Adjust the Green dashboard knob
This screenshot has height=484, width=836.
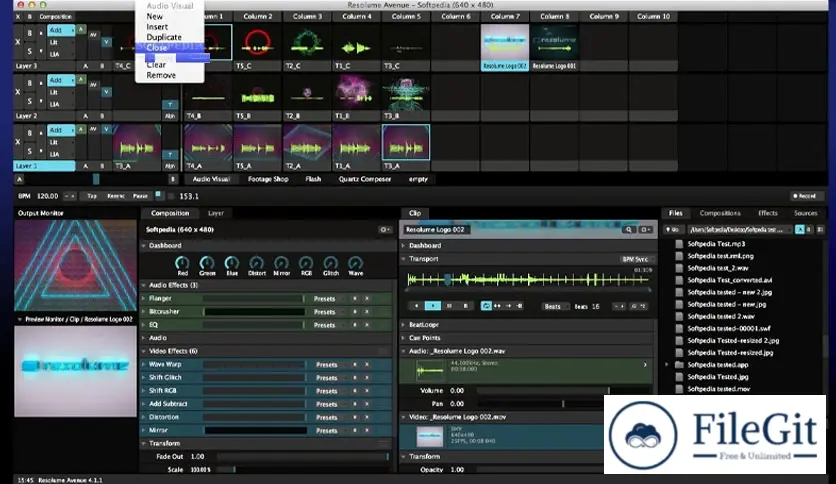[x=207, y=262]
